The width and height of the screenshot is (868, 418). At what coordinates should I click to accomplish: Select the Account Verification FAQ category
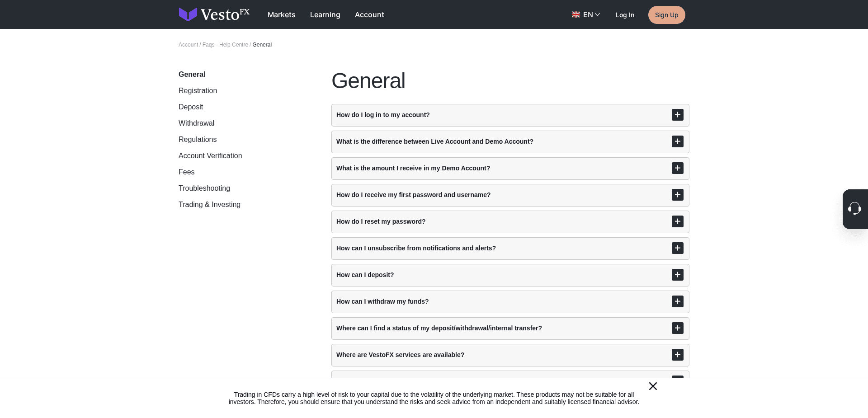210,155
